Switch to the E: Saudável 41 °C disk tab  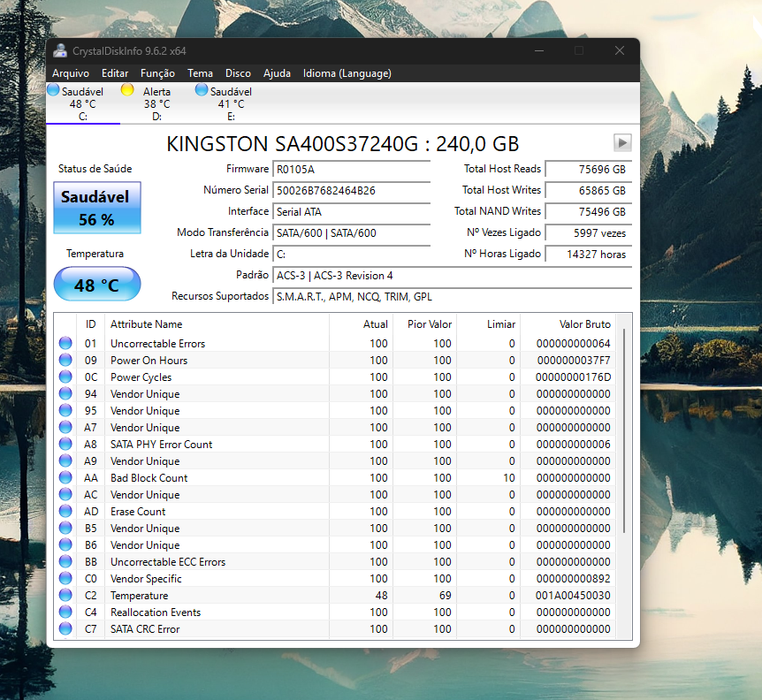[231, 103]
